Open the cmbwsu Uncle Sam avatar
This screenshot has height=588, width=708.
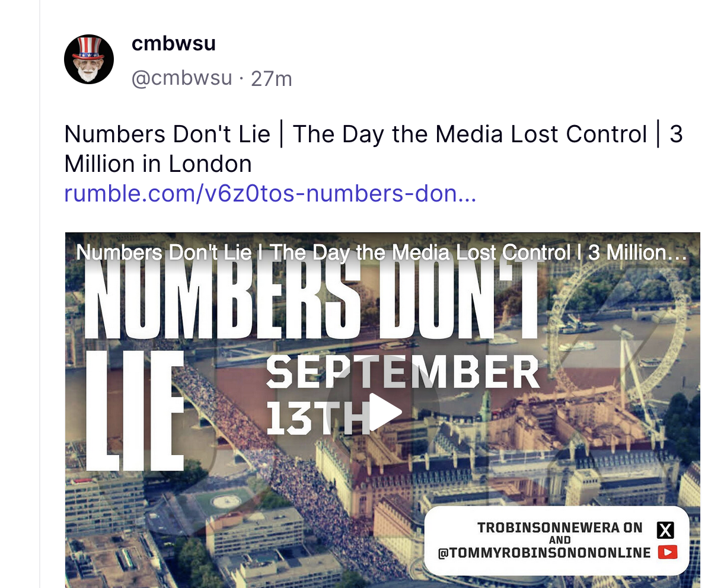click(x=88, y=59)
